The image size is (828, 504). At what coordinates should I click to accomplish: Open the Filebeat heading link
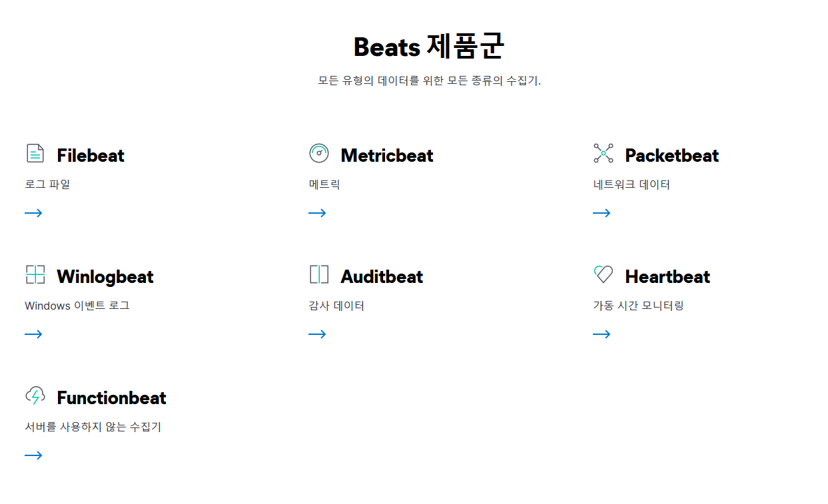click(91, 156)
